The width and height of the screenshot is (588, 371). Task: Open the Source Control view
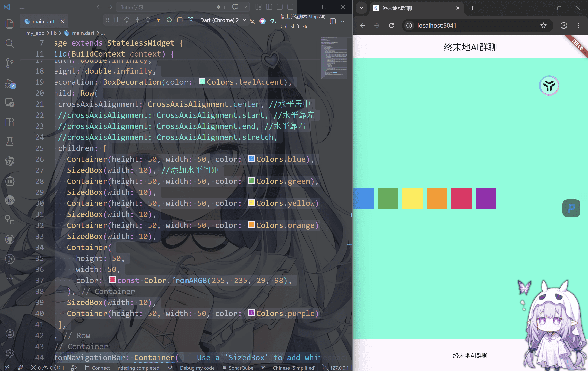pyautogui.click(x=10, y=63)
